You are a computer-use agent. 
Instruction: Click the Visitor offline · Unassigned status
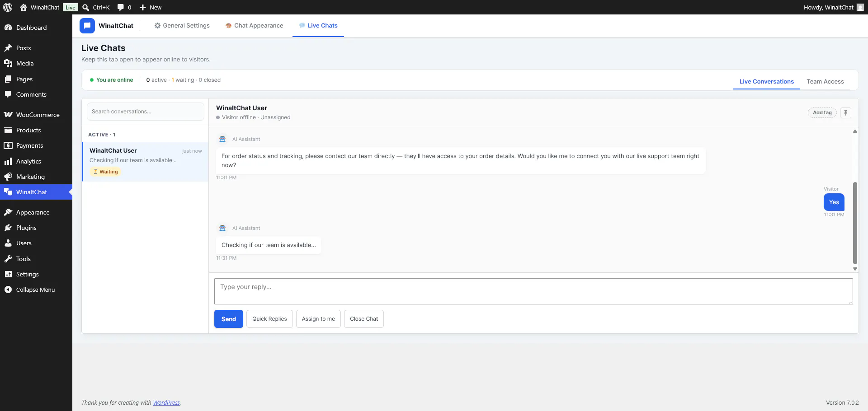(253, 117)
